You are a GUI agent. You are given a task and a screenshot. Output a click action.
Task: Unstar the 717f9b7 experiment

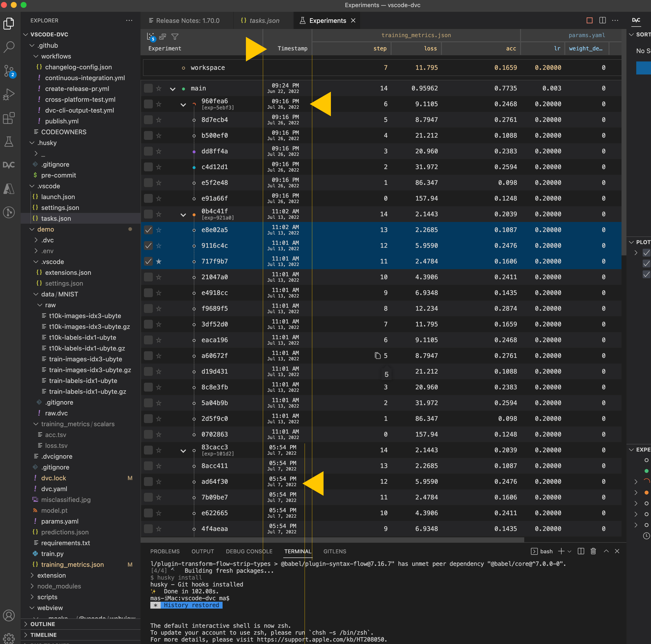pyautogui.click(x=159, y=261)
